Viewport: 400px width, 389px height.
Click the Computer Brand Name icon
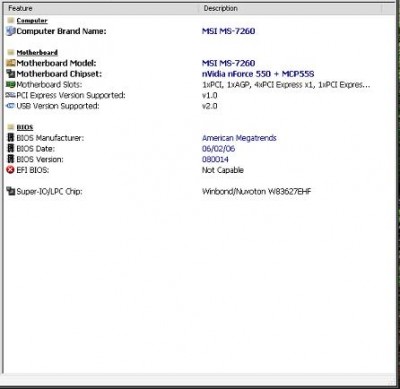point(11,31)
